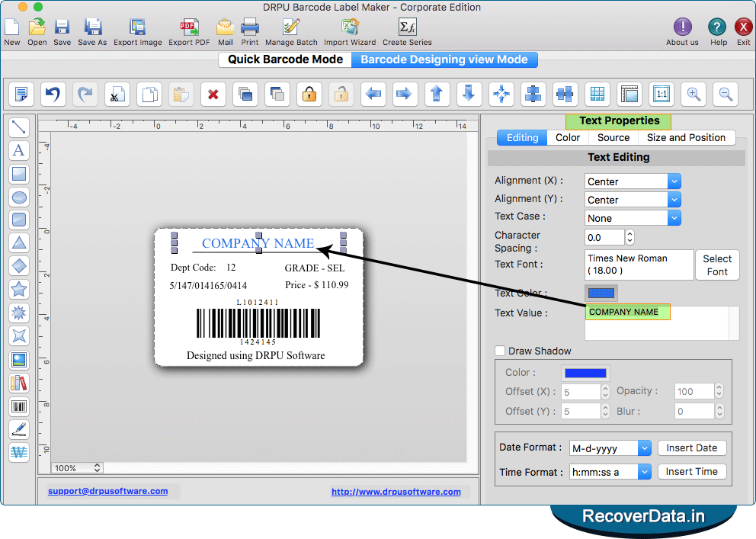Open the Time Format dropdown

click(x=644, y=471)
